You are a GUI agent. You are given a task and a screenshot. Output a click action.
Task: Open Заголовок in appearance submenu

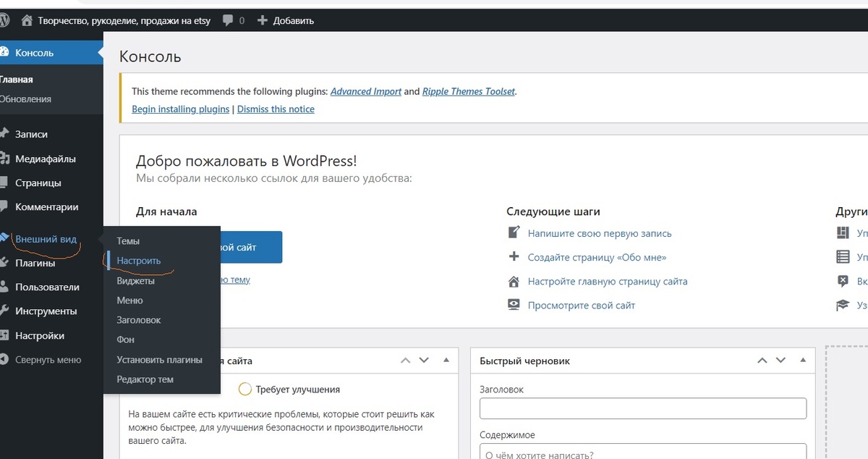(x=139, y=319)
